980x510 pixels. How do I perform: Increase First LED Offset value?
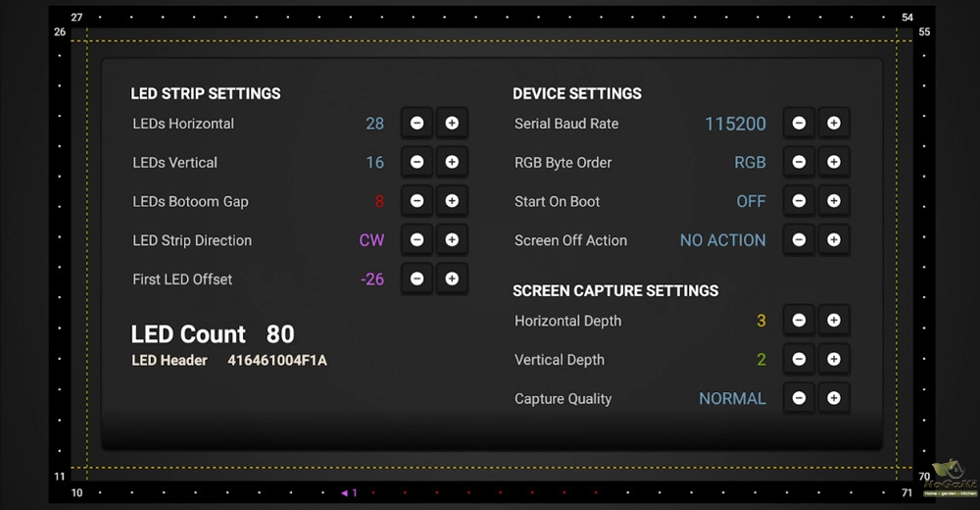[452, 279]
